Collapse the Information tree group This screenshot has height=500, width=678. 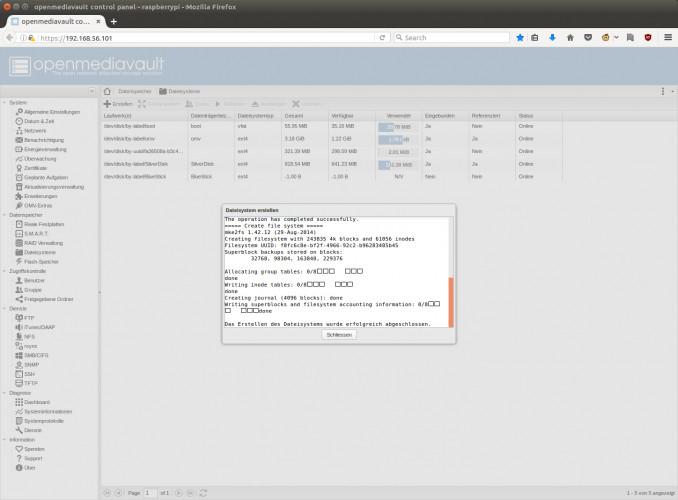(4, 440)
